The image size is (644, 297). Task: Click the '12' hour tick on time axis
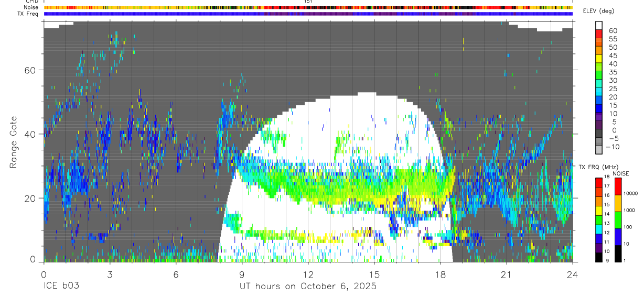308,274
